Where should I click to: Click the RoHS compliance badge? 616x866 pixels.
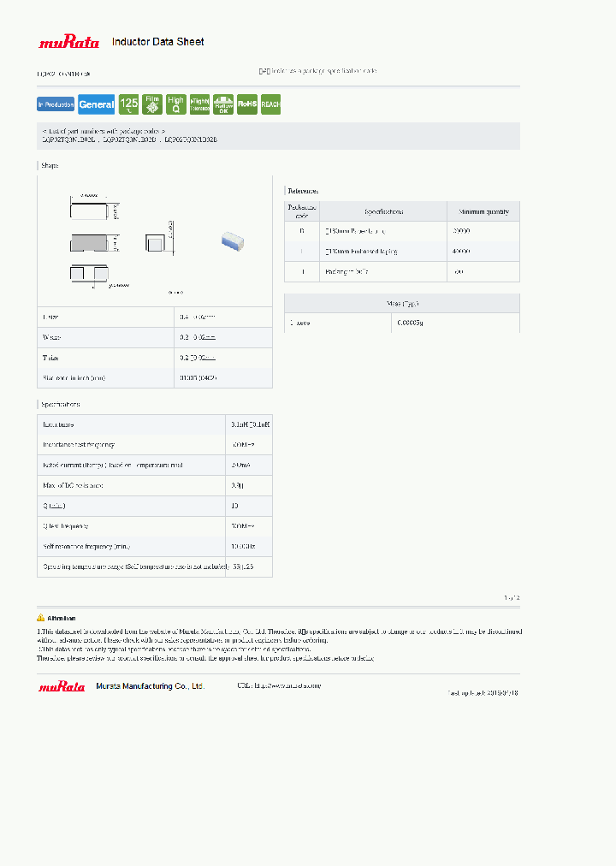247,104
